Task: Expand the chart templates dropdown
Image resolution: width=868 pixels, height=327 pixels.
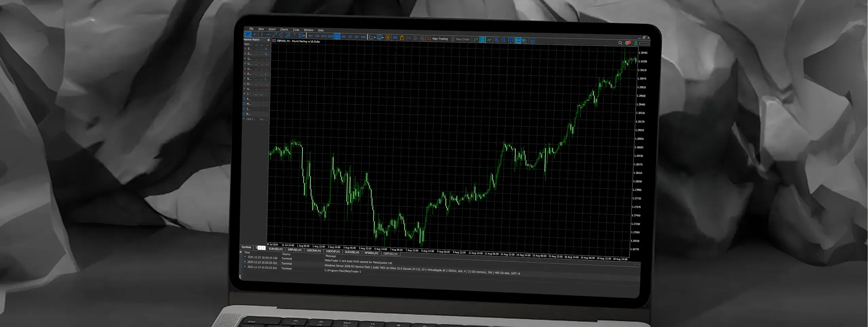Action: point(383,37)
